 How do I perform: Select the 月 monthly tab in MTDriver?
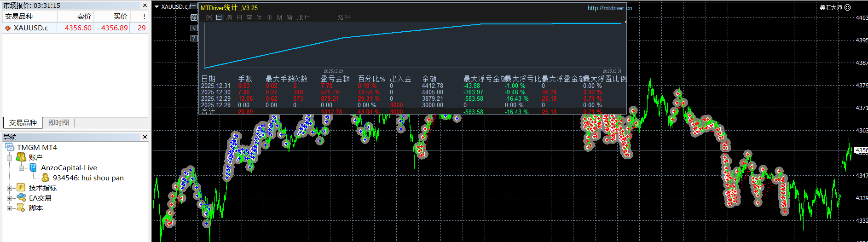click(239, 17)
